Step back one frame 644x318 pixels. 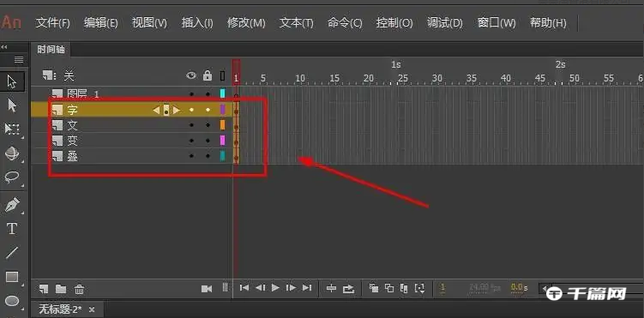point(260,288)
